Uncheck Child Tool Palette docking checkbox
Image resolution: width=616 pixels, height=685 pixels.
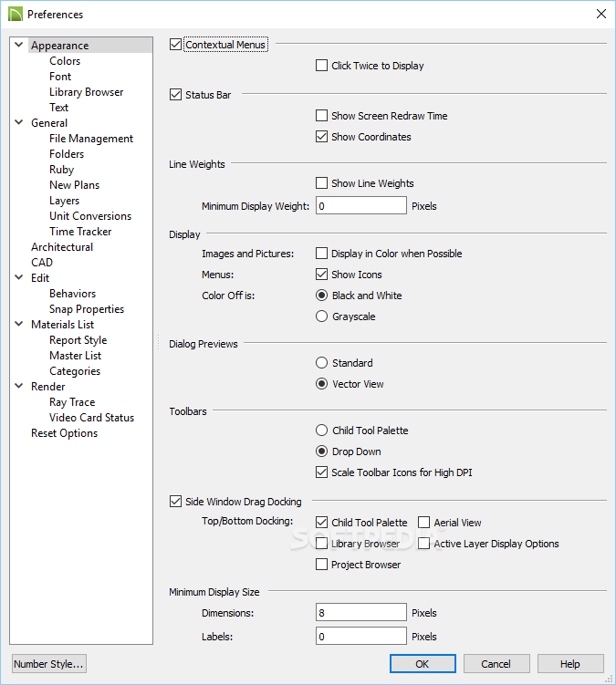321,523
